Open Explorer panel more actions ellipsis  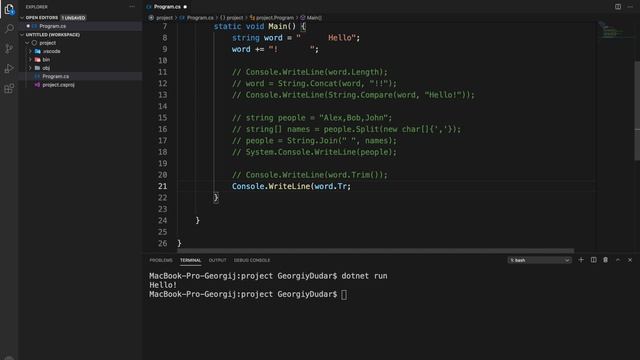132,7
